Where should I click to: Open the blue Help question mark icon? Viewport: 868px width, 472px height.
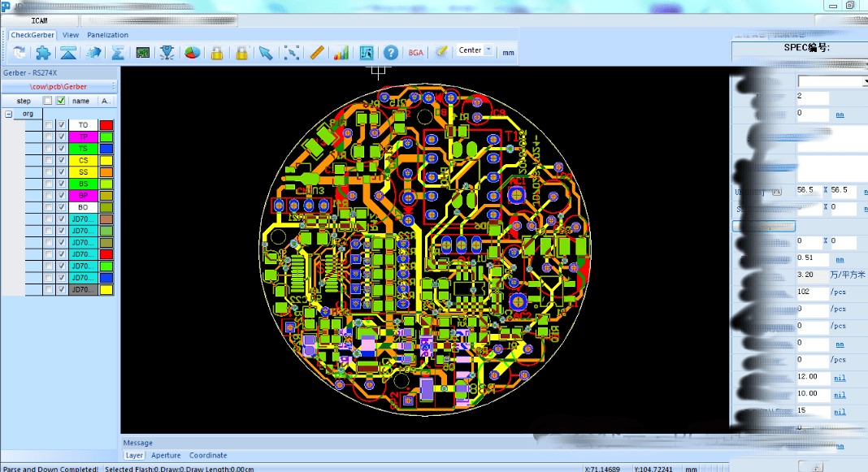click(391, 53)
